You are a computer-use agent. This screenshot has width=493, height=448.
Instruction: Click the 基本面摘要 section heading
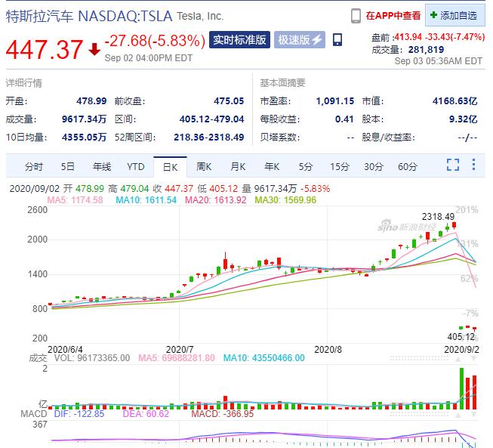click(282, 83)
